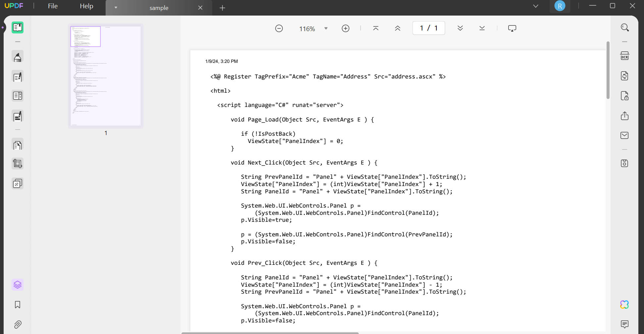Viewport: 644px width, 334px height.
Task: Open the R user account avatar
Action: point(560,6)
